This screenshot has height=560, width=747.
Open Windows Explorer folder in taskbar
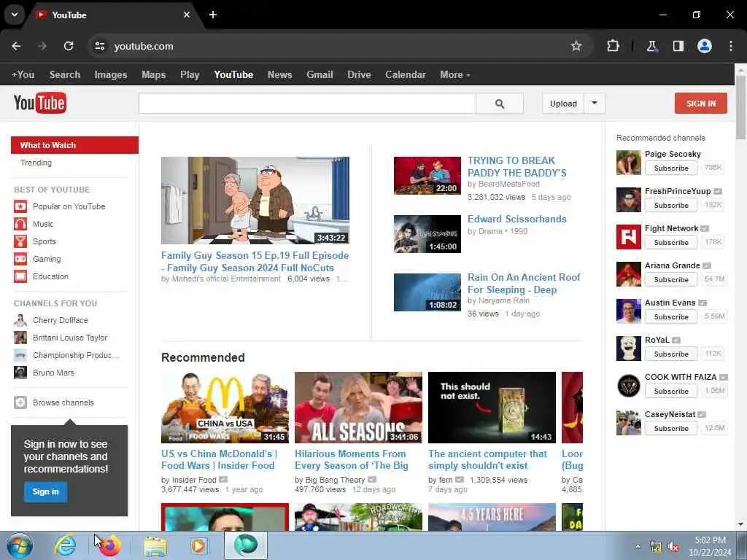coord(155,546)
